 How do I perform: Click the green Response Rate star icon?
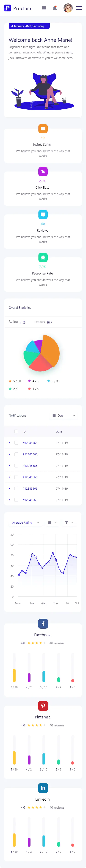tap(43, 257)
